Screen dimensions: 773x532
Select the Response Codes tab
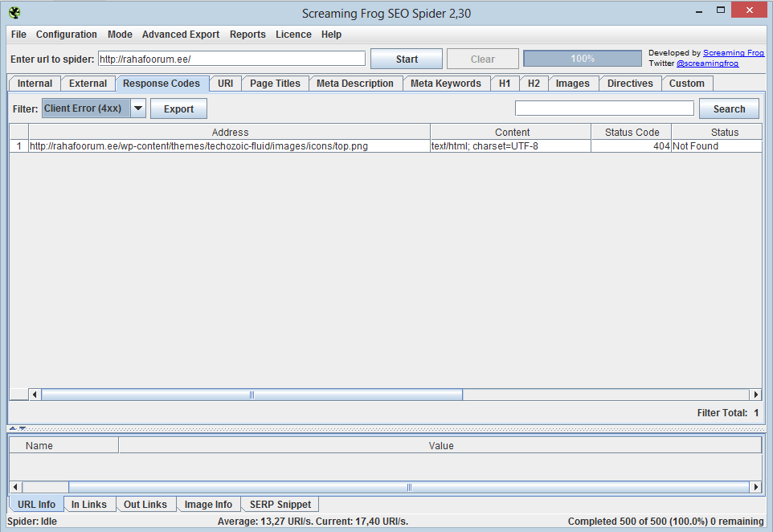pos(162,84)
